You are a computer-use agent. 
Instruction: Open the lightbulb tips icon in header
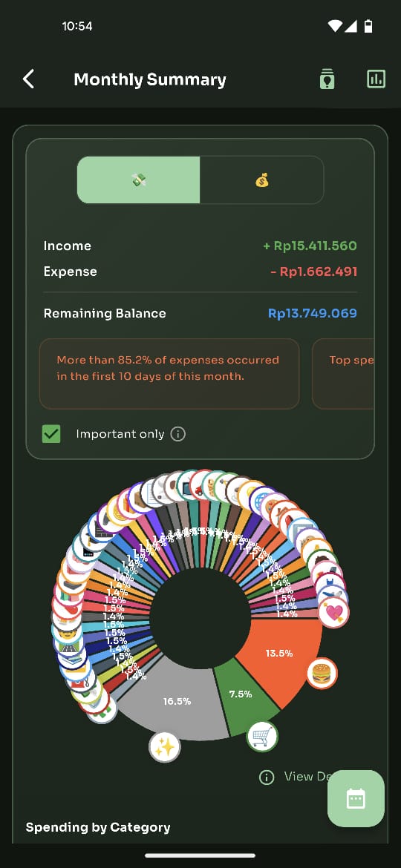click(327, 79)
